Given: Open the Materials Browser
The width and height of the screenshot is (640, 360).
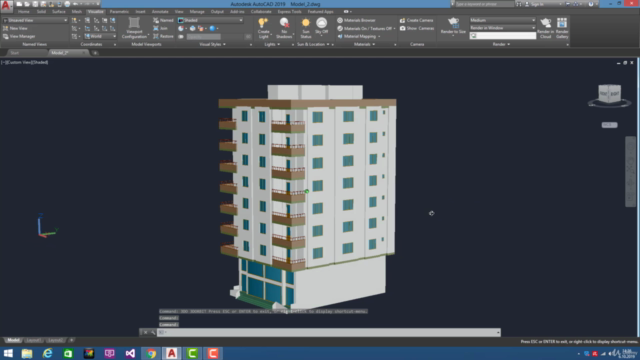Looking at the screenshot, I should pos(356,20).
